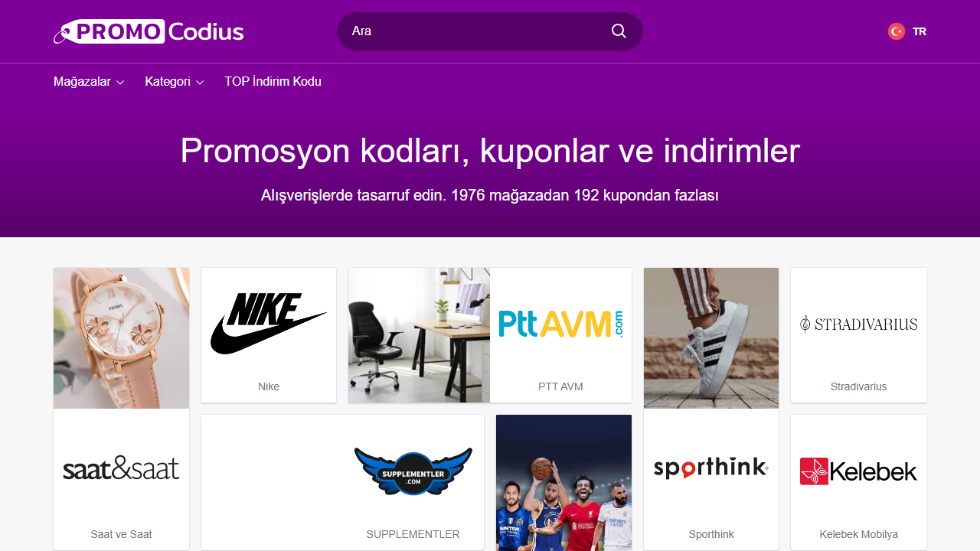The image size is (980, 551).
Task: Click the SUPPLEMENTLER.com winged badge logo
Action: [413, 471]
